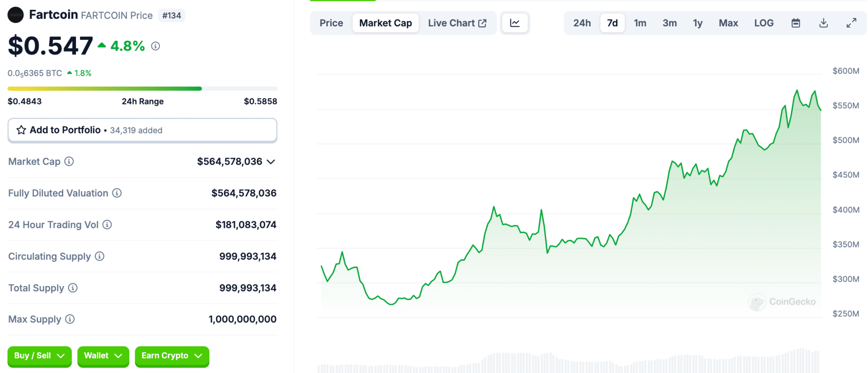868x373 pixels.
Task: Click the Fartcoin logo icon
Action: point(16,15)
